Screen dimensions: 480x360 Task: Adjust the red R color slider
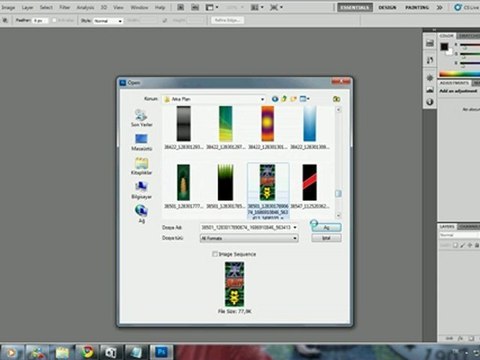coord(469,45)
